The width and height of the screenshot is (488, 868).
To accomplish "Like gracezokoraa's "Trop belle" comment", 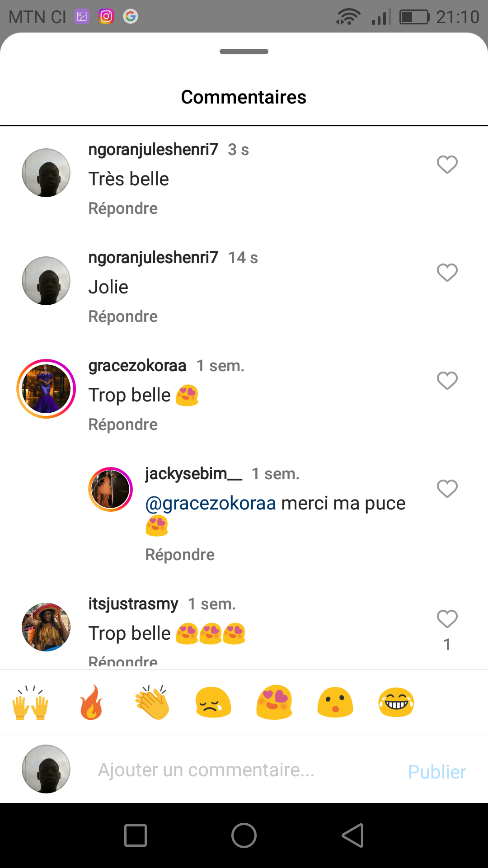I will (x=447, y=381).
